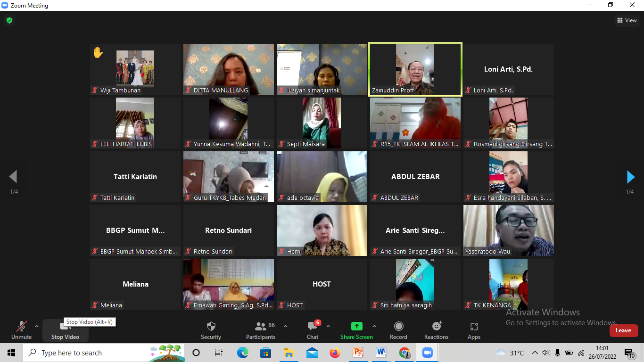This screenshot has height=362, width=644.
Task: Select Zainuddin Proff's video tile
Action: point(415,69)
